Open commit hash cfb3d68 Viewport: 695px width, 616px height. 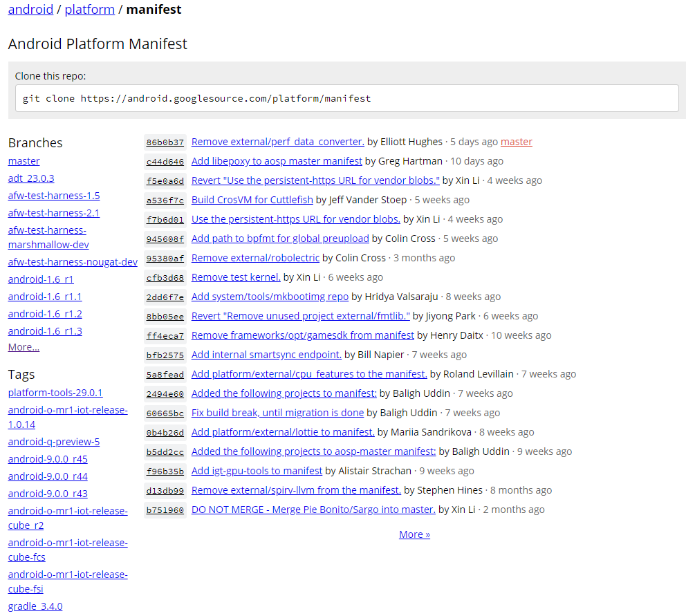(165, 278)
